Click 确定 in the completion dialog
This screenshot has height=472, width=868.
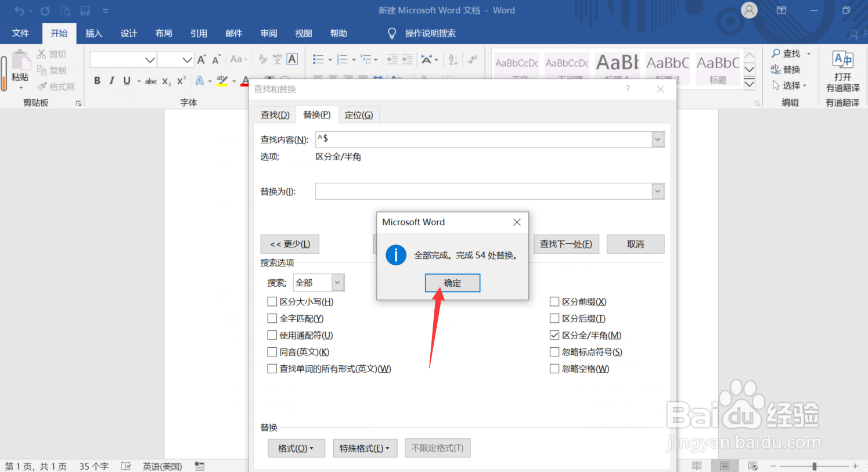point(452,283)
